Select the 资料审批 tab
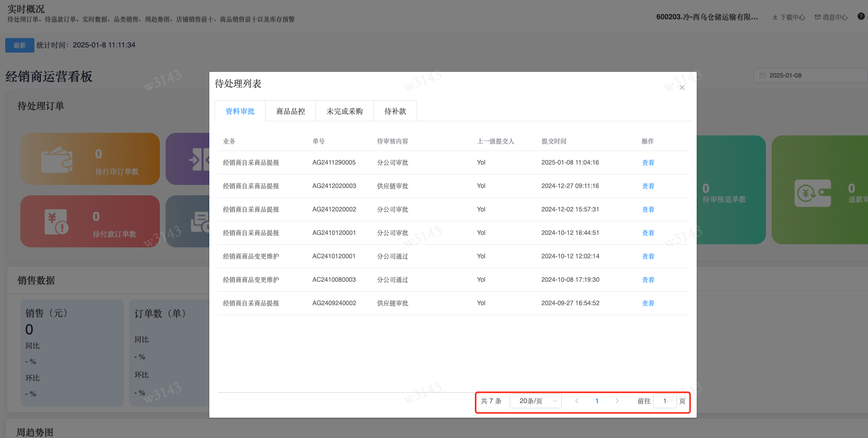This screenshot has height=438, width=868. tap(240, 111)
